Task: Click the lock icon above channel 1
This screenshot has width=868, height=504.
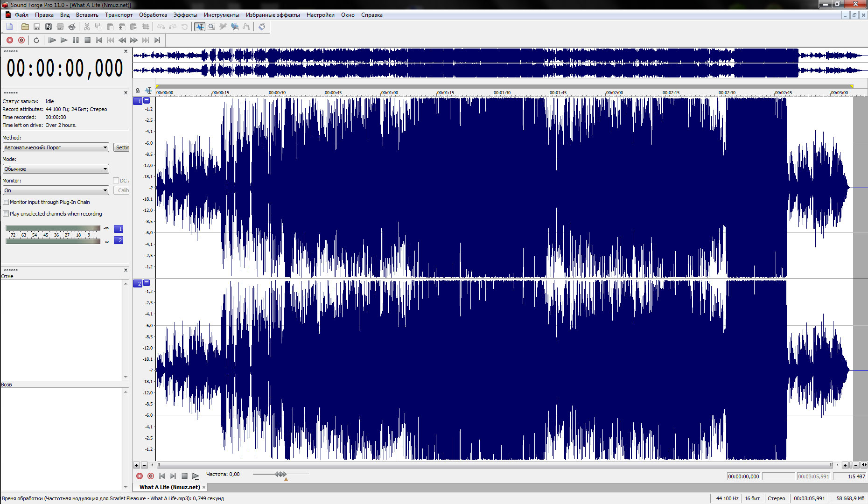Action: coord(138,91)
